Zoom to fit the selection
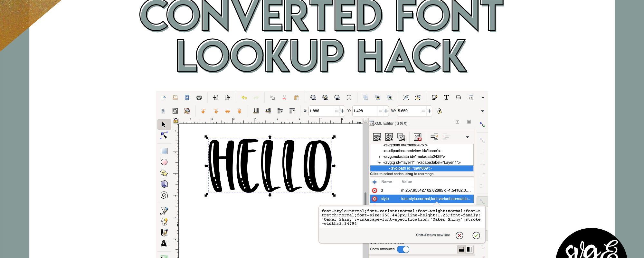644x258 pixels. (313, 97)
